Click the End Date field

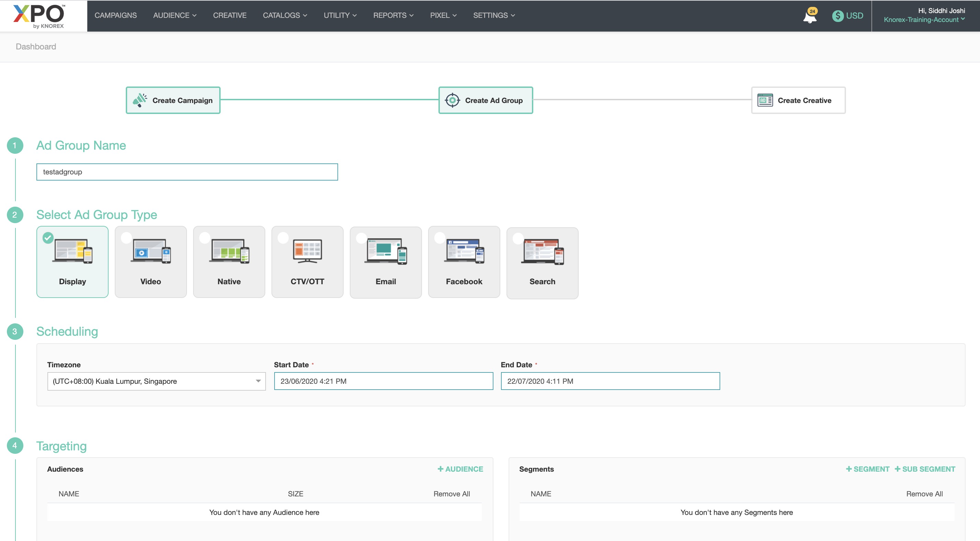click(610, 381)
